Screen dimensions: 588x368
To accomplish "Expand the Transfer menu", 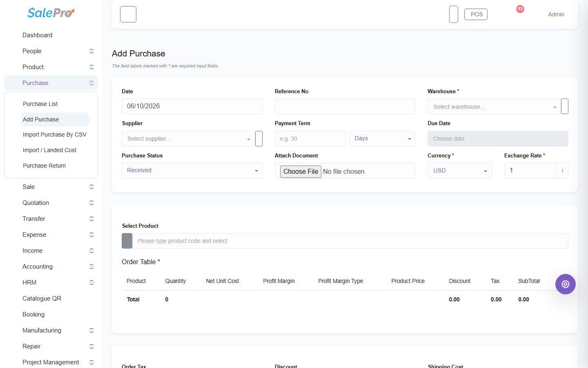I will click(51, 219).
